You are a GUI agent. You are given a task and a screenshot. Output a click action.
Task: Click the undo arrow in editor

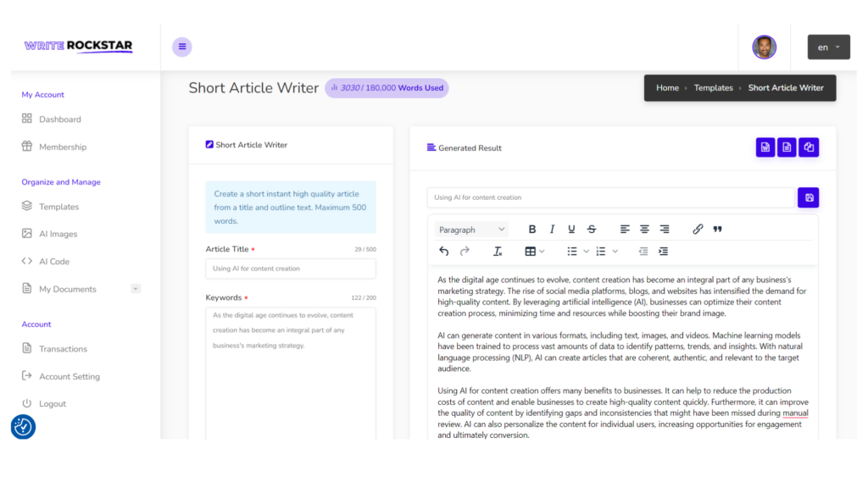coord(444,252)
